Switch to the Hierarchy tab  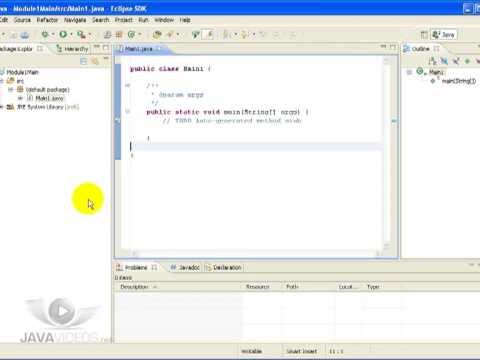coord(72,49)
